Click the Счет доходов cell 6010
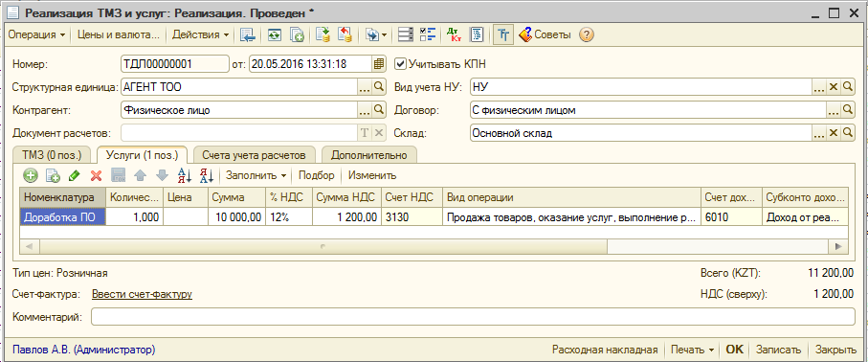Image resolution: width=868 pixels, height=362 pixels. pos(732,217)
